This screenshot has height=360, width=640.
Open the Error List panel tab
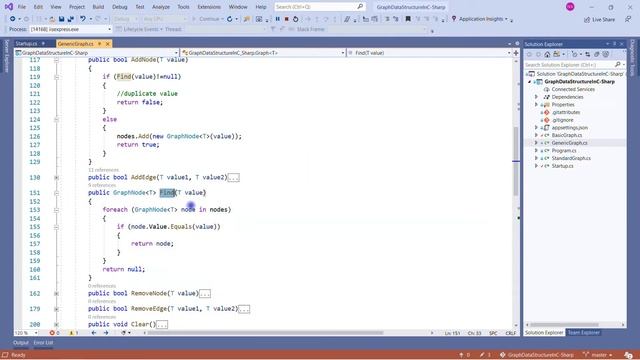(43, 343)
